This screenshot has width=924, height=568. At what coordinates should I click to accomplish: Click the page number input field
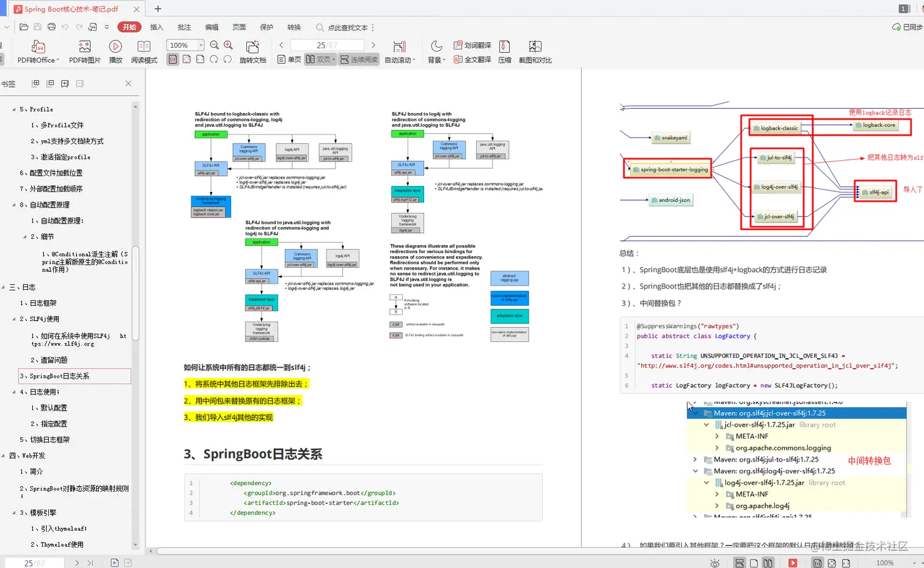[326, 45]
